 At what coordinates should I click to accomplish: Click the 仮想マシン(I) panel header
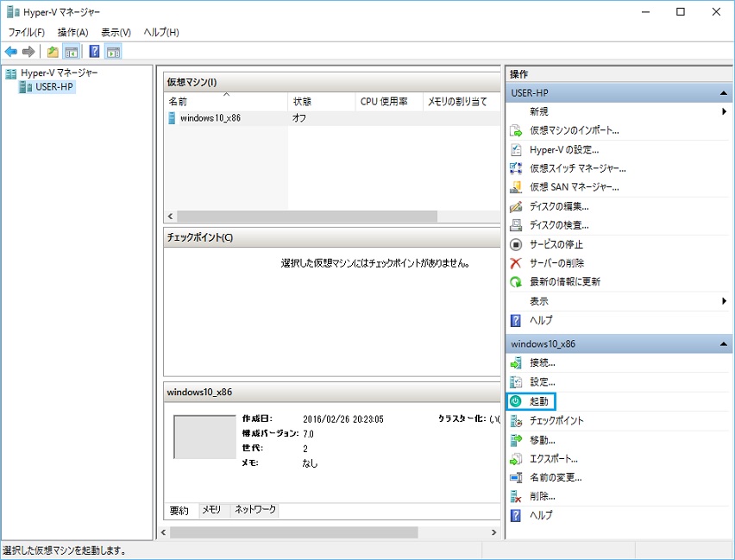pyautogui.click(x=332, y=82)
